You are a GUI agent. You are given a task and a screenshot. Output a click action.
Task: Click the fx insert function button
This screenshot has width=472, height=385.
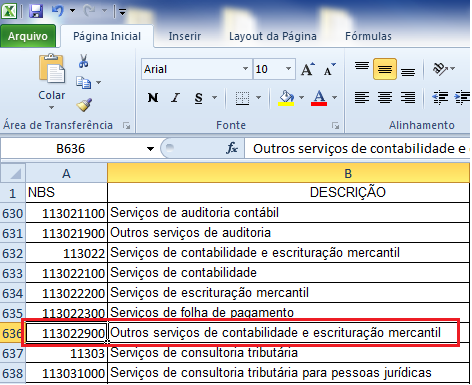click(232, 148)
